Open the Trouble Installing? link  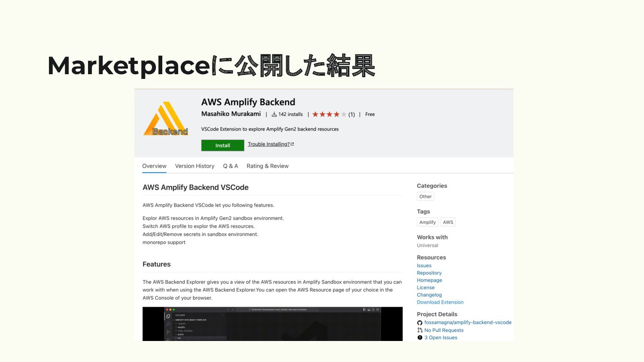click(x=271, y=144)
